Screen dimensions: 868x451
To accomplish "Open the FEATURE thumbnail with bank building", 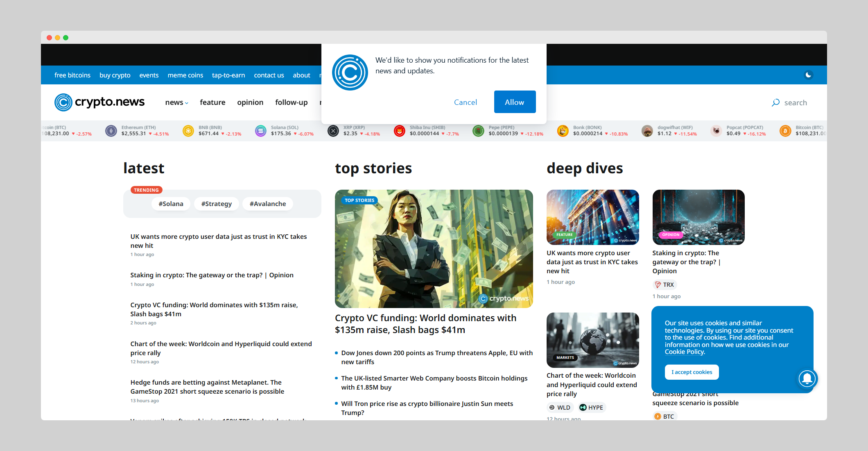I will point(593,217).
